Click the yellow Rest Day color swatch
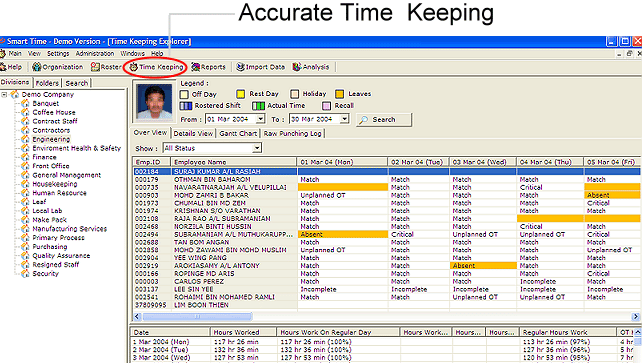Viewport: 643px width, 363px height. point(241,94)
